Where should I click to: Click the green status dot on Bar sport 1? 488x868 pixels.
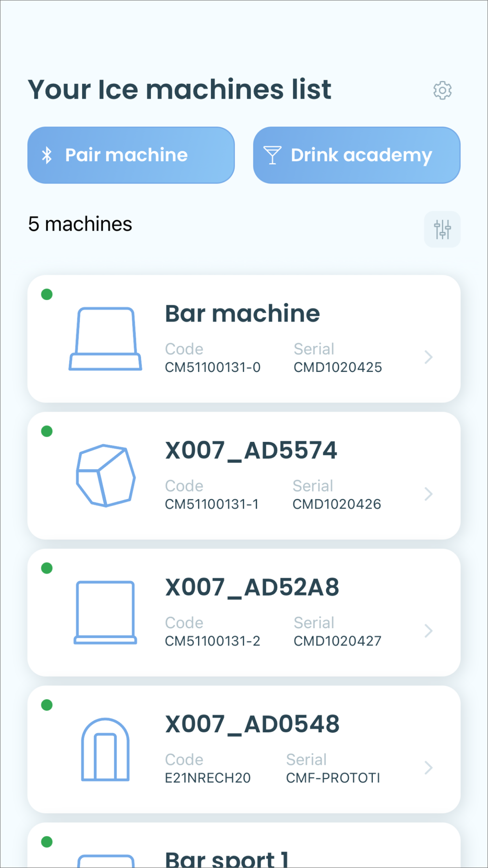pos(47,842)
